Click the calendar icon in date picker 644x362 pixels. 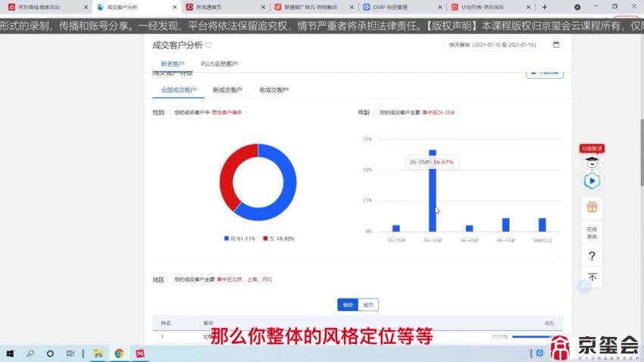[x=556, y=45]
